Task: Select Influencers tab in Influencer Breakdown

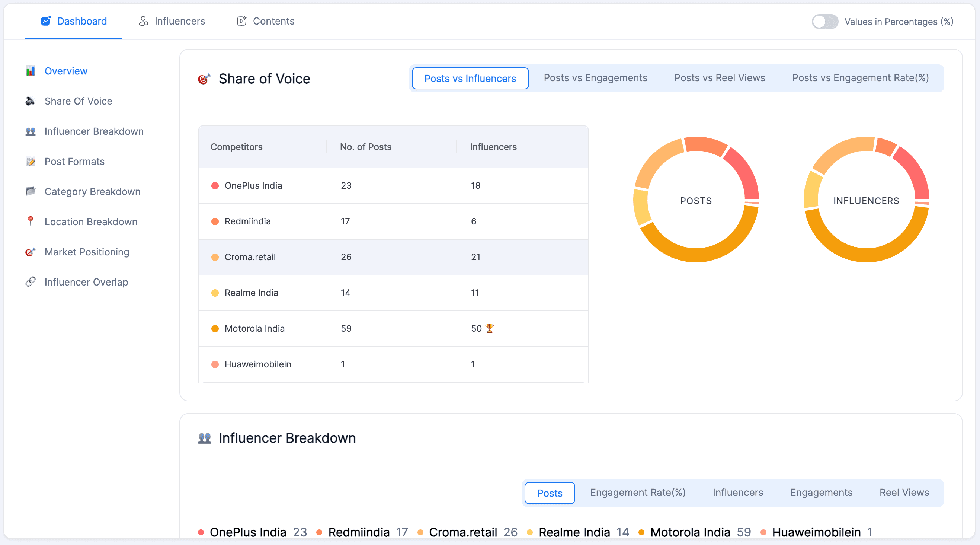Action: (x=738, y=492)
